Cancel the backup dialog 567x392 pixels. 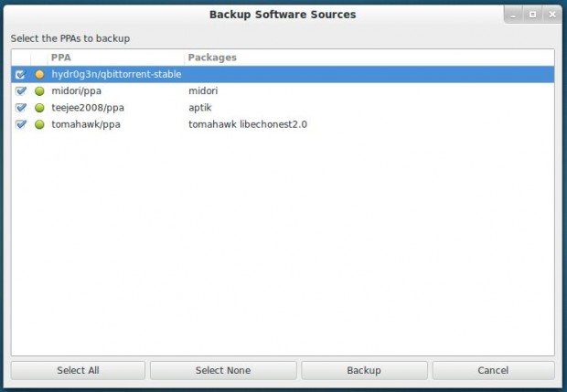[x=493, y=370]
